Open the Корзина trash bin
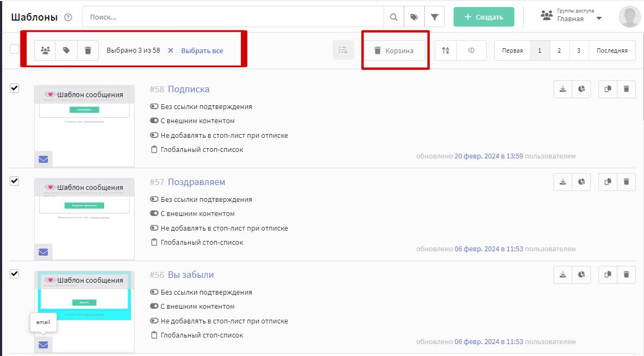 click(x=394, y=50)
